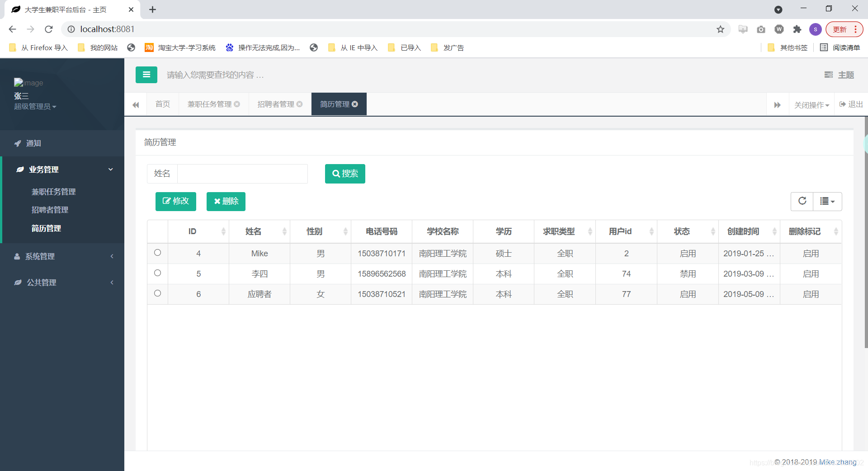
Task: Click the site info icon in address bar
Action: pos(71,29)
